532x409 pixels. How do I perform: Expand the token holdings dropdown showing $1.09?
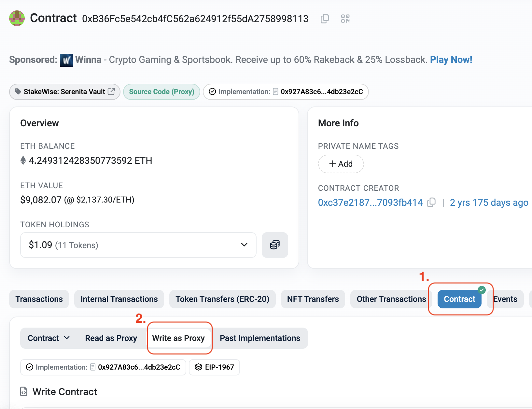[x=138, y=245]
